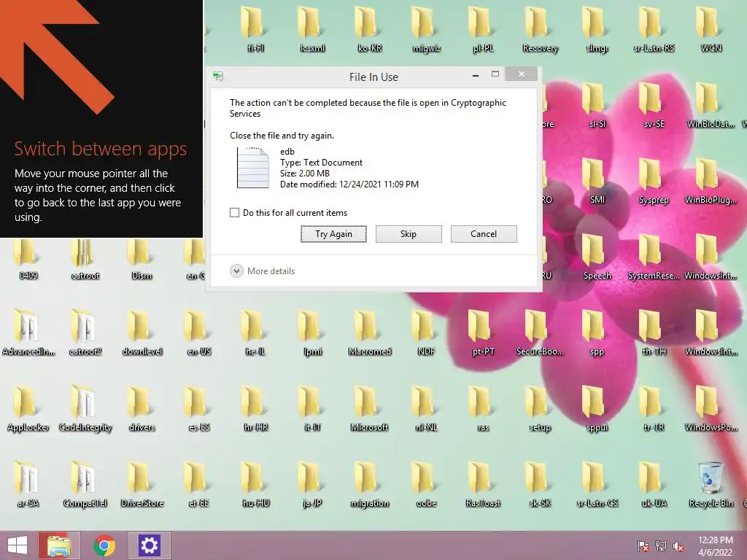This screenshot has width=747, height=560.
Task: Select the drivers folder
Action: pyautogui.click(x=142, y=408)
